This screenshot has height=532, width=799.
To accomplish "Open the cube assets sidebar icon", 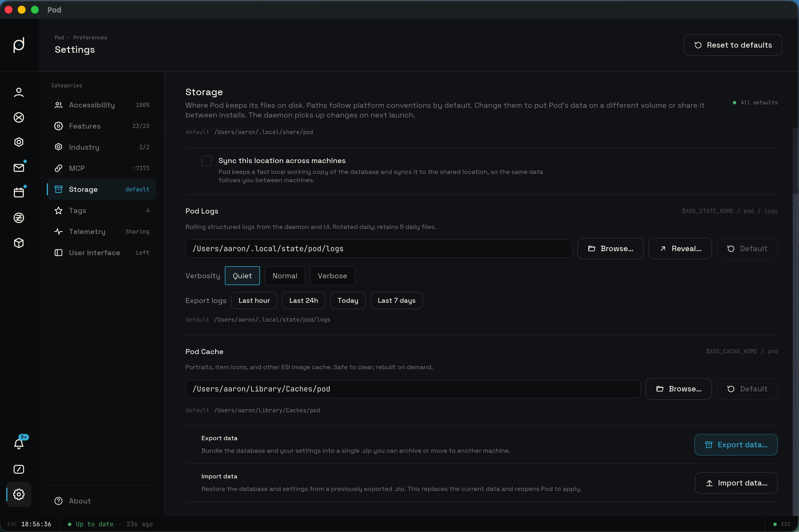I will point(19,243).
